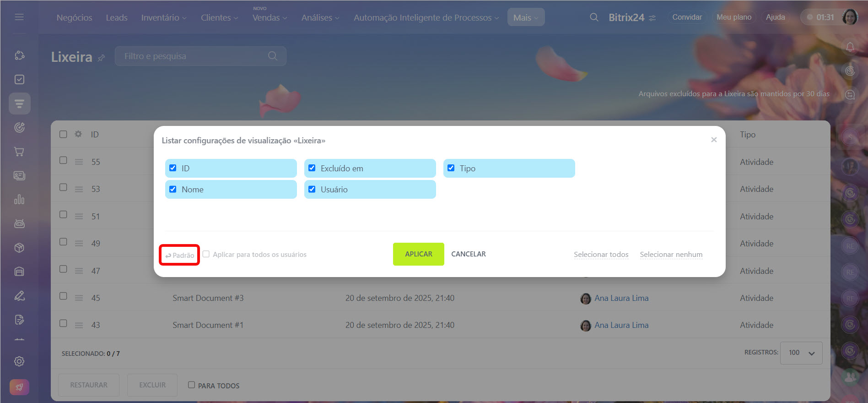Open settings gear in left sidebar
Image resolution: width=868 pixels, height=403 pixels.
coord(19,361)
